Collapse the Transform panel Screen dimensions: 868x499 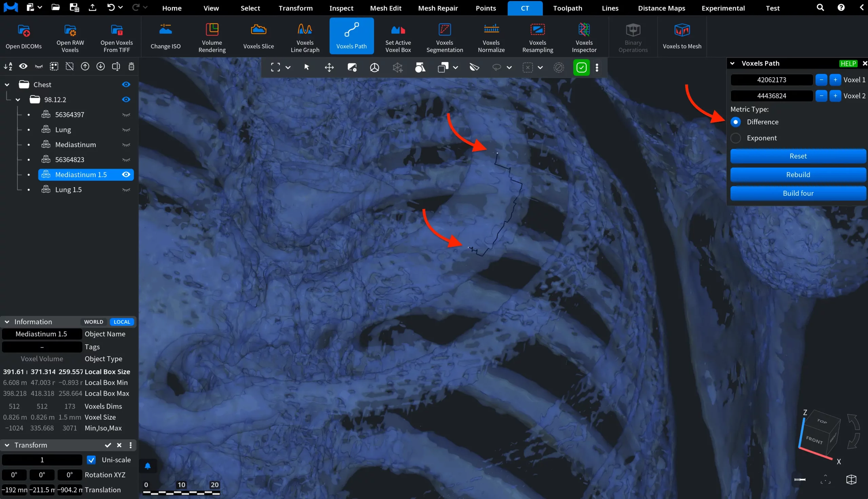7,445
